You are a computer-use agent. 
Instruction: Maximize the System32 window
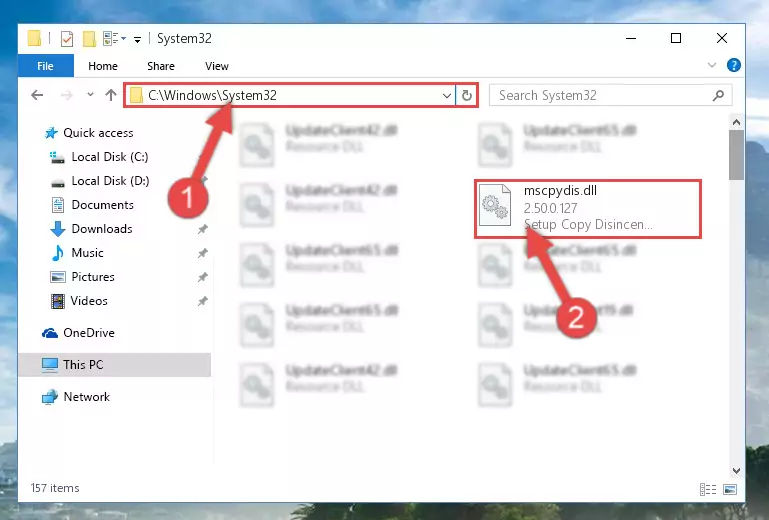(x=676, y=38)
